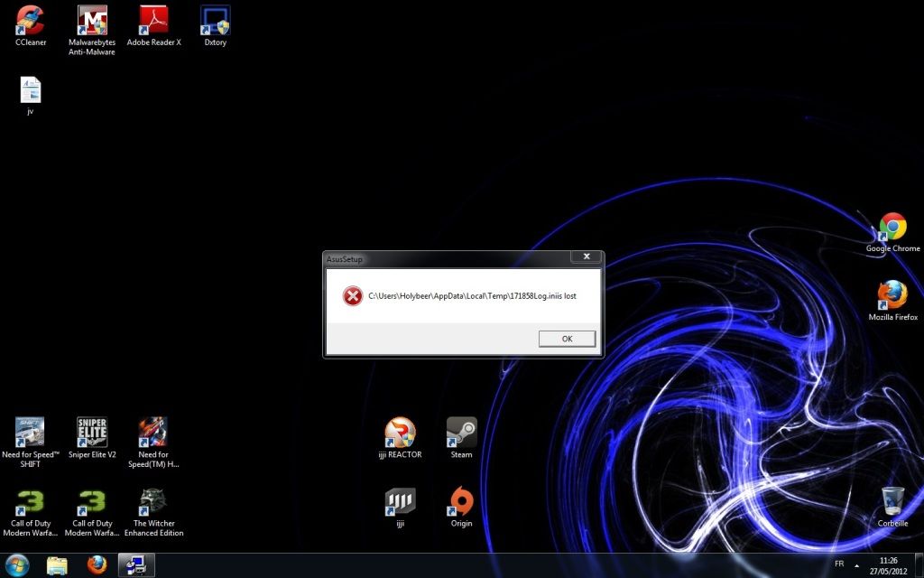Open the CCleaner desktop shortcut

[x=31, y=22]
